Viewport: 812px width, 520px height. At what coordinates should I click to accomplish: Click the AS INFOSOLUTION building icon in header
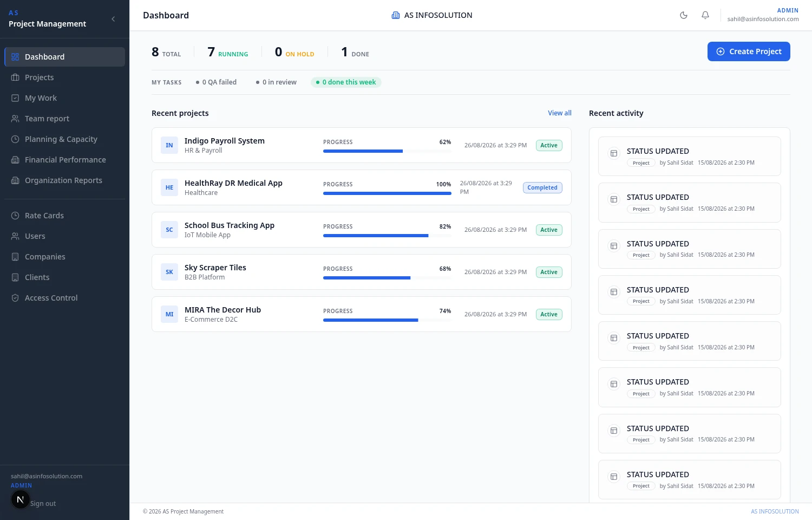pos(396,15)
